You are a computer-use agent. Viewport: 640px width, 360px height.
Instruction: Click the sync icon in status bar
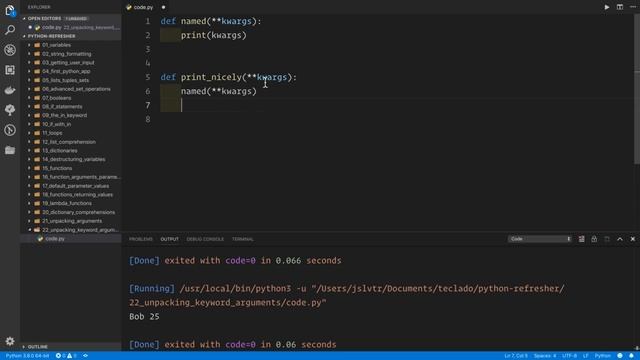(x=85, y=356)
